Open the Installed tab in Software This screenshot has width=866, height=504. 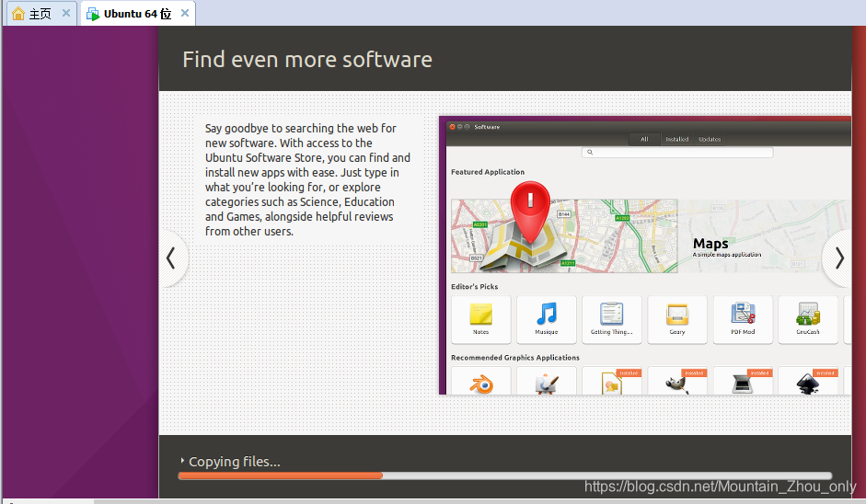(x=676, y=139)
